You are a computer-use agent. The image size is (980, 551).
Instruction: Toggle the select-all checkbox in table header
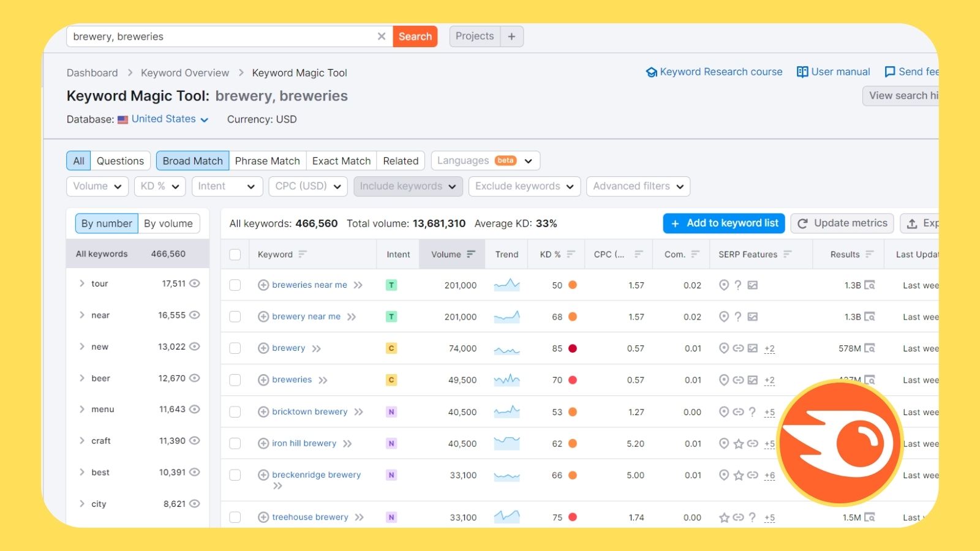click(235, 254)
